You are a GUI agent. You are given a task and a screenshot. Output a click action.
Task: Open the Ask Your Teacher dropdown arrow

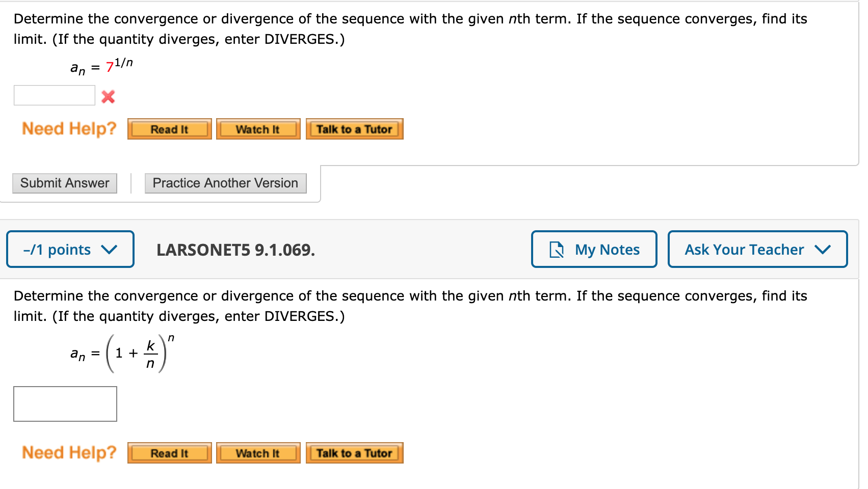pyautogui.click(x=823, y=250)
